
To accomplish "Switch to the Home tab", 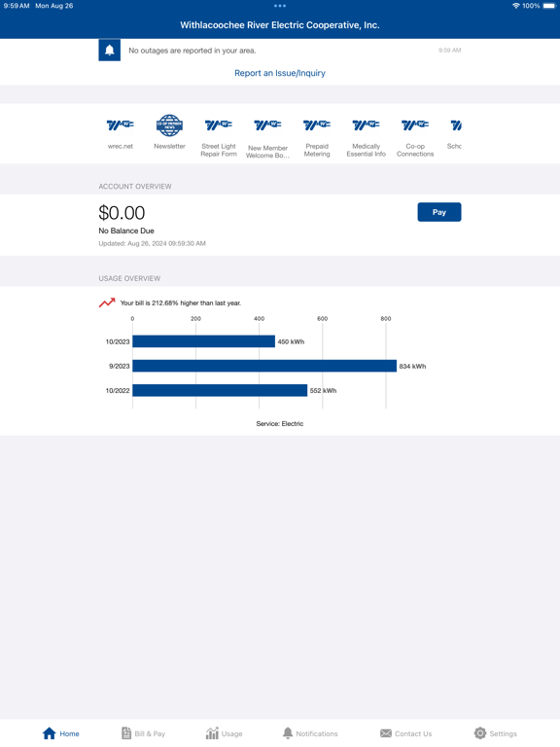I will click(61, 733).
